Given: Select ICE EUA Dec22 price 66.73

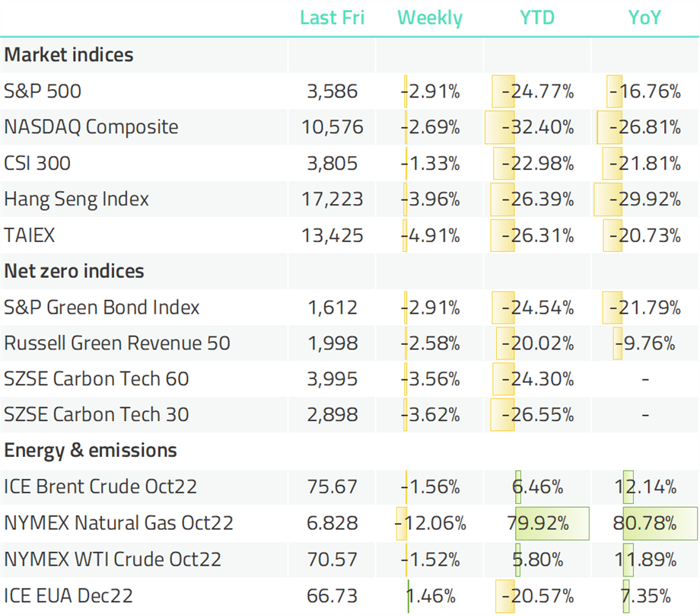Looking at the screenshot, I should click(332, 596).
